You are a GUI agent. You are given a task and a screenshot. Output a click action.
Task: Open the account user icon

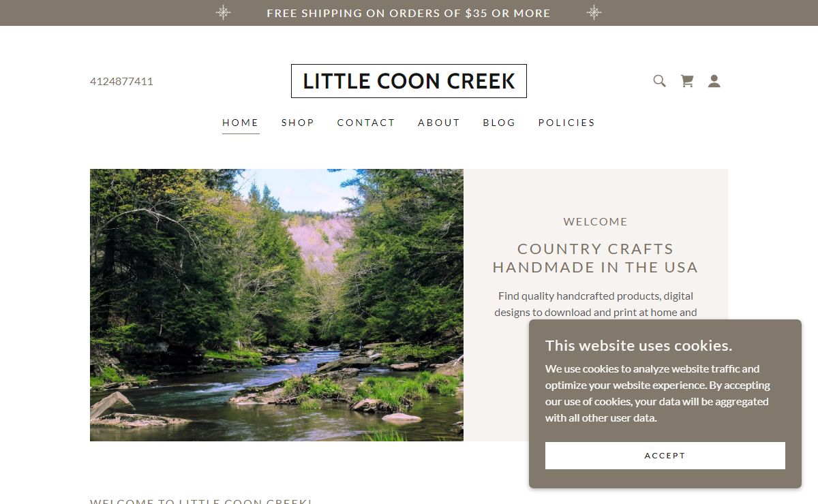[x=714, y=81]
